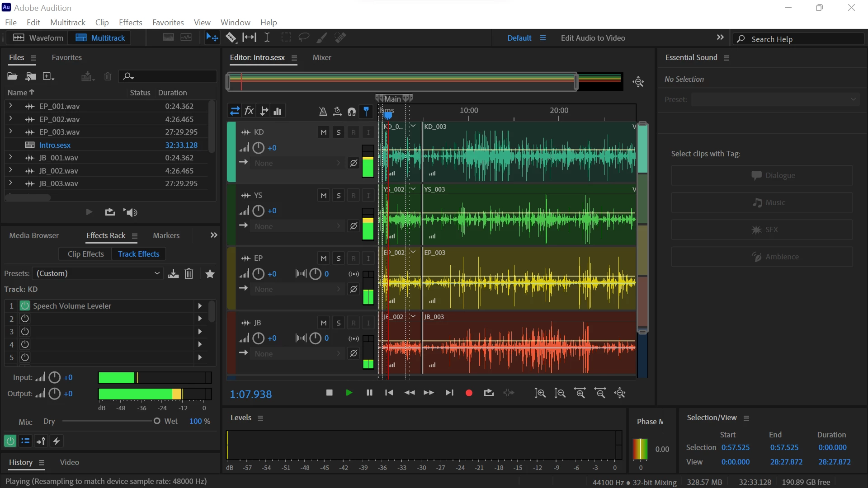Solo the EP track
This screenshot has height=488, width=868.
point(339,258)
